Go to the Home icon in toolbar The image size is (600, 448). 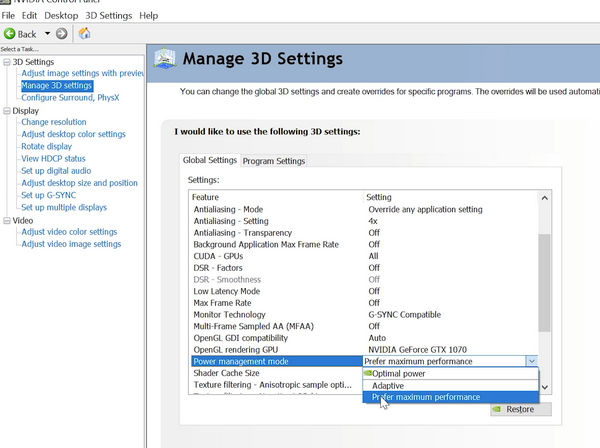85,33
